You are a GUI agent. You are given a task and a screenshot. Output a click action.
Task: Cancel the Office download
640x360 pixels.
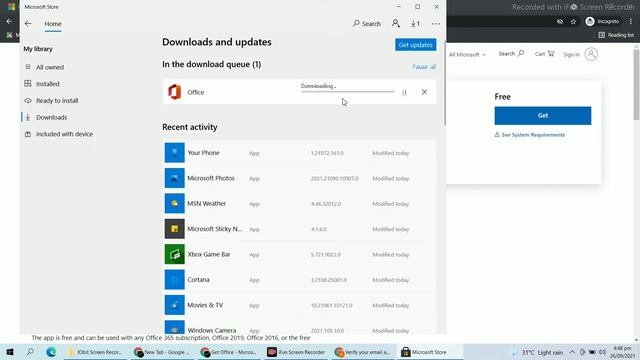coord(424,92)
